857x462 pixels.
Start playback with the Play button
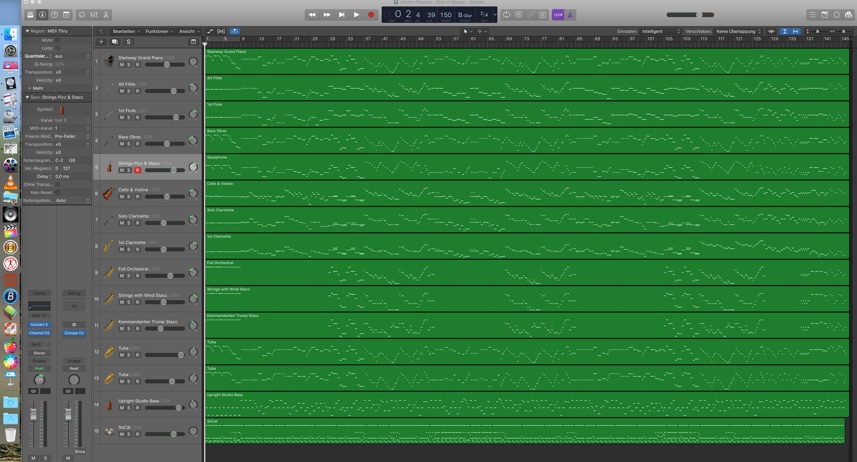pos(356,15)
